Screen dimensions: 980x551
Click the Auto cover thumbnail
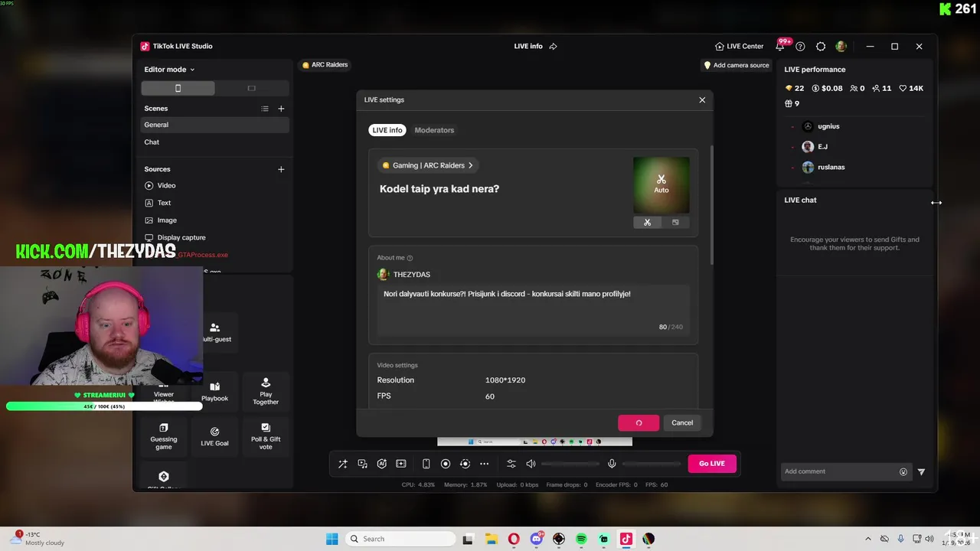point(661,184)
